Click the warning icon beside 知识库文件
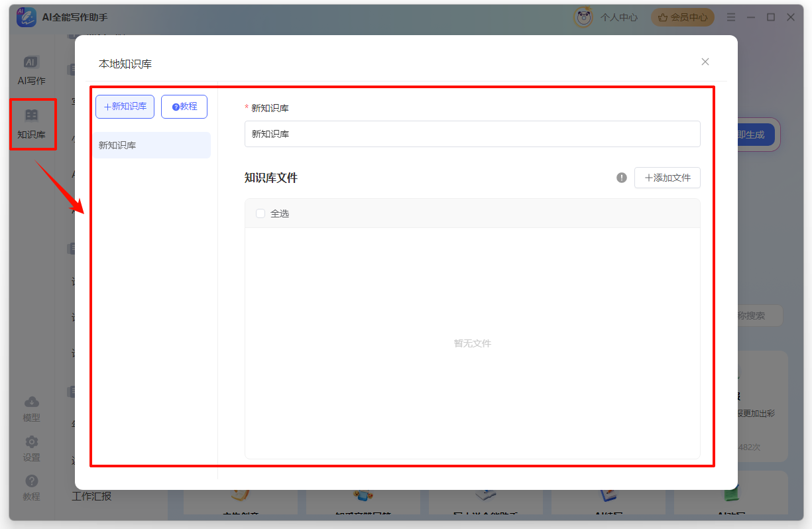 [x=621, y=178]
